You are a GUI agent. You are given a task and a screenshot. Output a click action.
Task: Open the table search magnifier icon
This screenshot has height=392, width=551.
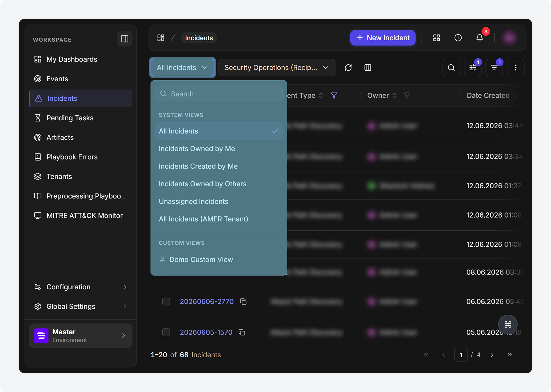pos(451,68)
